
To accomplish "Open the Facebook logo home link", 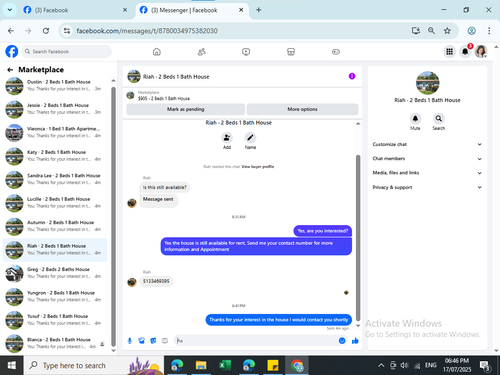I will 12,52.
